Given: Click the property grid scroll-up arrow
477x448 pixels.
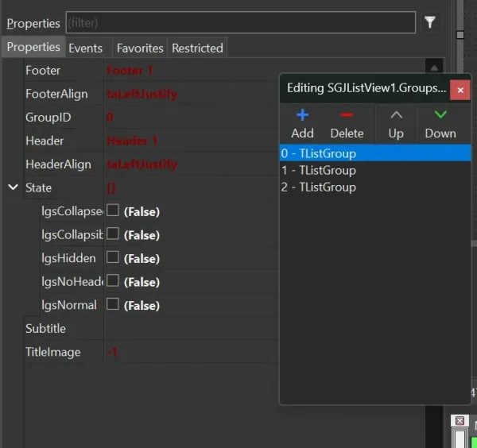Looking at the screenshot, I should click(x=434, y=68).
